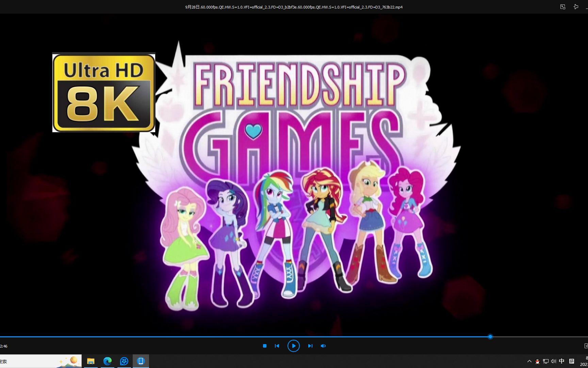This screenshot has width=588, height=368.
Task: Open the system volume tray icon
Action: [553, 361]
